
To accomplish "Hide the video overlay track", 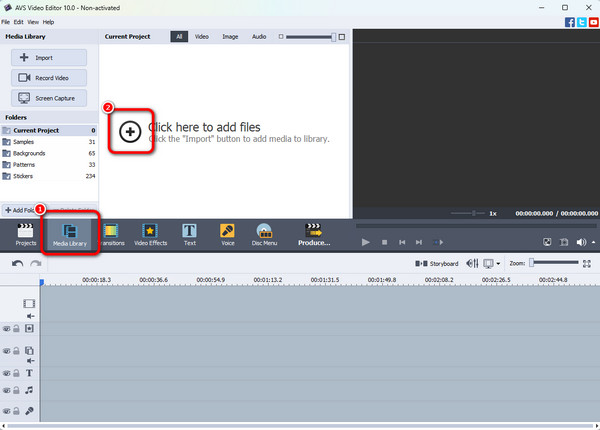I will pos(7,351).
